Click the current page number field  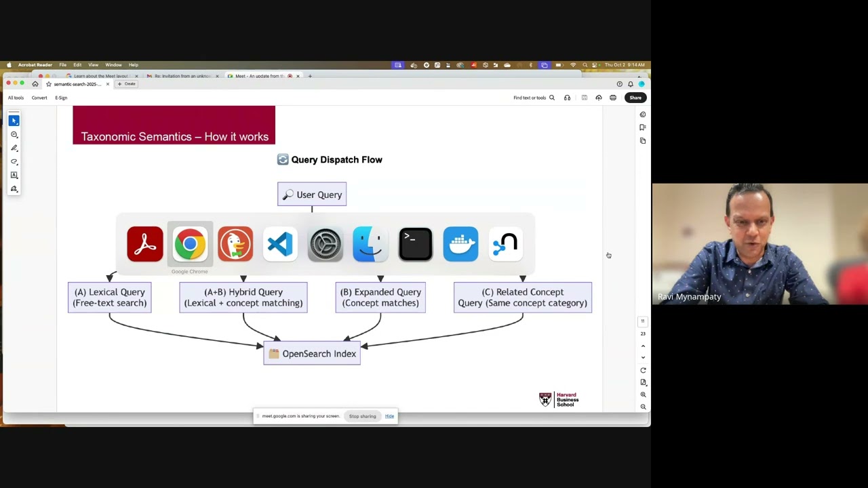tap(643, 321)
